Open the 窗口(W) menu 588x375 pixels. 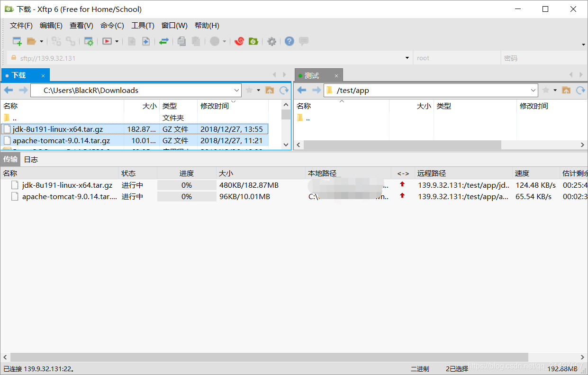tap(174, 26)
